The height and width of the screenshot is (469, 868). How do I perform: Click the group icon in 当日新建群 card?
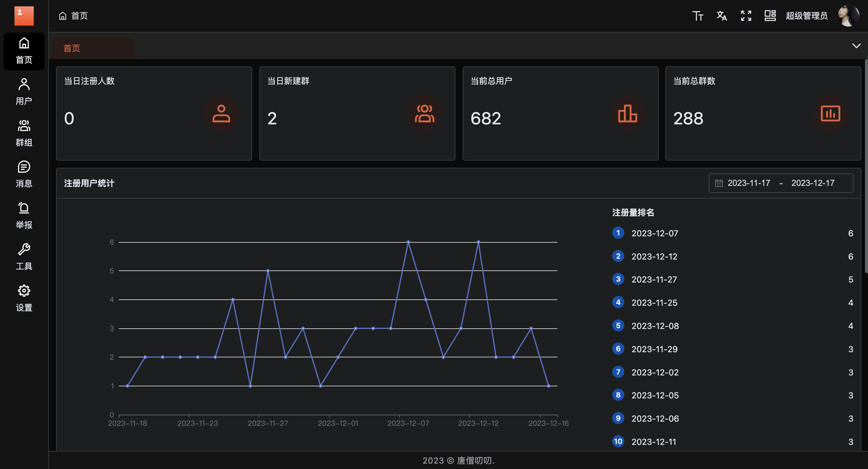(x=425, y=113)
